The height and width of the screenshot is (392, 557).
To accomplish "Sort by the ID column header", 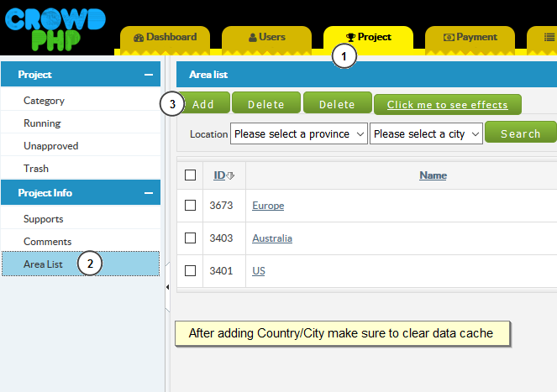I will coord(219,175).
